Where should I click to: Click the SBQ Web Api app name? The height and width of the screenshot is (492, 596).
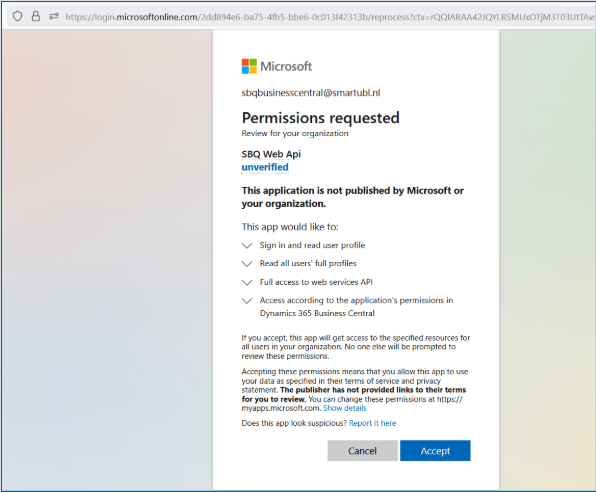(271, 154)
